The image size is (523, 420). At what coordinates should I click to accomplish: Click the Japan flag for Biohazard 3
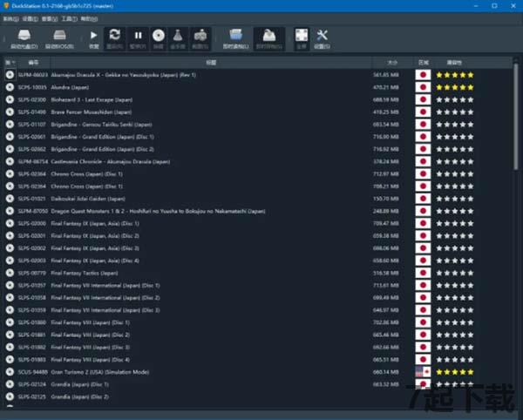(423, 99)
